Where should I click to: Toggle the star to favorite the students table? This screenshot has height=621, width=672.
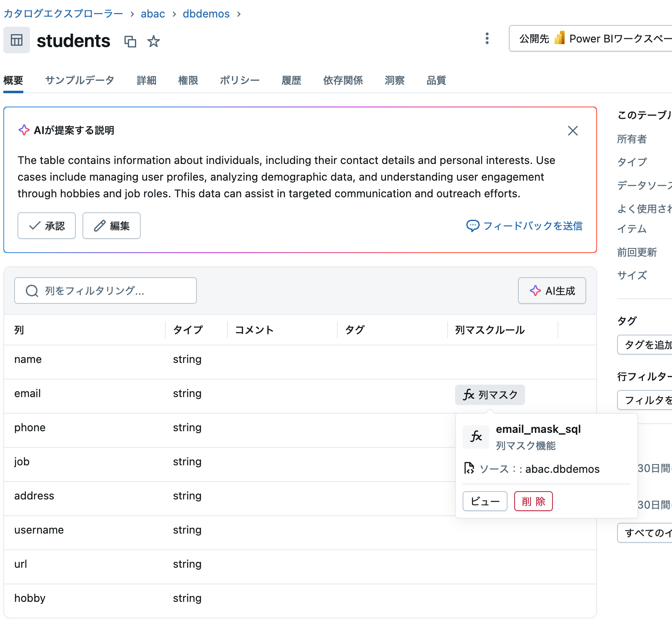153,41
